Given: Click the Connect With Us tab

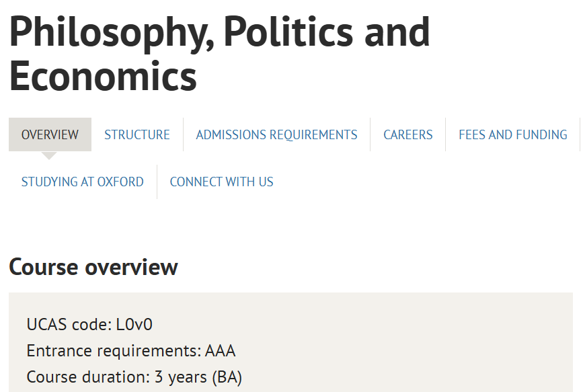Looking at the screenshot, I should click(221, 182).
